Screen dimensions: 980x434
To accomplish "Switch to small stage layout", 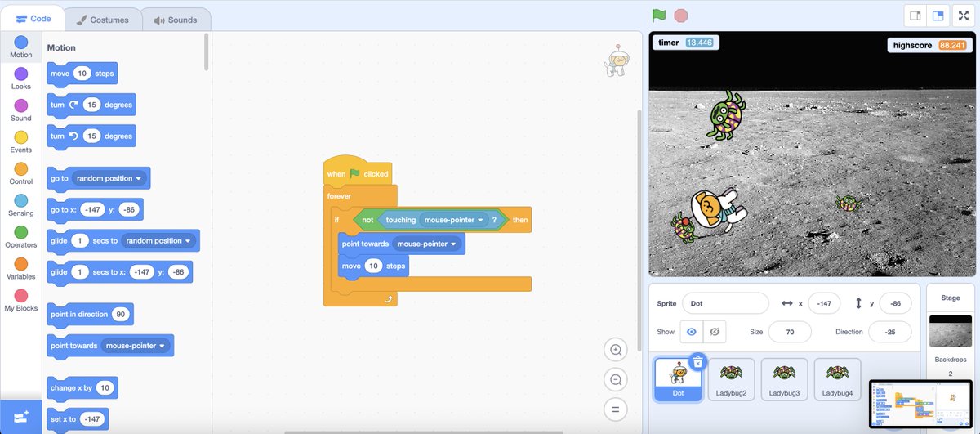I will click(915, 16).
